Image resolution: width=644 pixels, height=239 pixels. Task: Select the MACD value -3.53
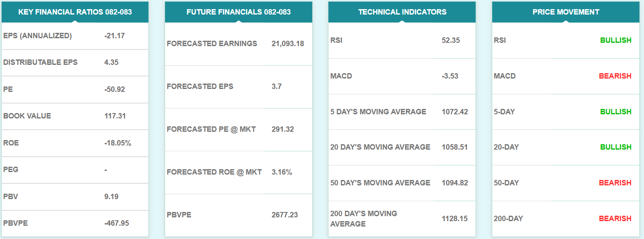(x=450, y=76)
